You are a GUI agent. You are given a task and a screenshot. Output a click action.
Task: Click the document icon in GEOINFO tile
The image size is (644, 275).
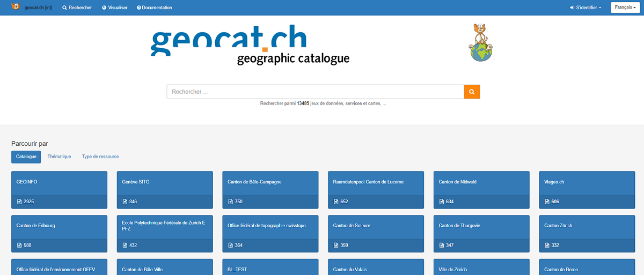pyautogui.click(x=19, y=202)
